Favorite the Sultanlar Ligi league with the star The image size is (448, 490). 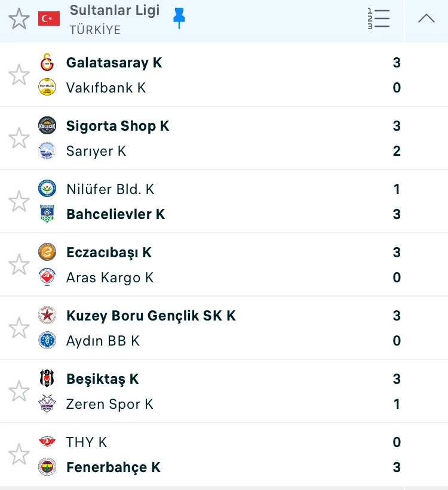point(19,19)
